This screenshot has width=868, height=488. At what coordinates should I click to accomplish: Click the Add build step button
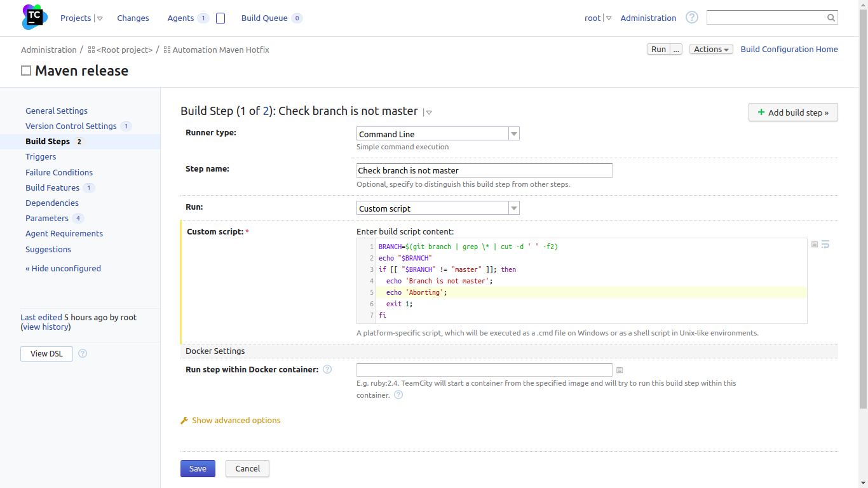[x=793, y=112]
